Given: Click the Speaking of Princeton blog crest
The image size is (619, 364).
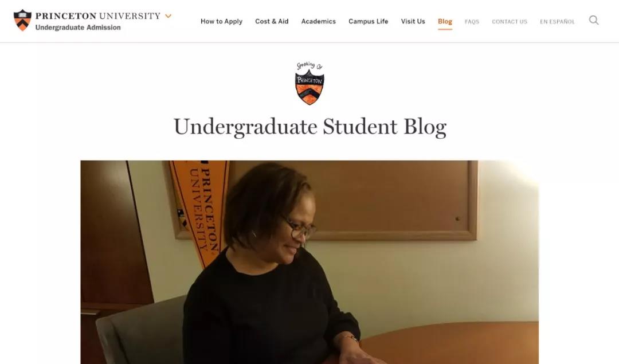Looking at the screenshot, I should point(309,83).
